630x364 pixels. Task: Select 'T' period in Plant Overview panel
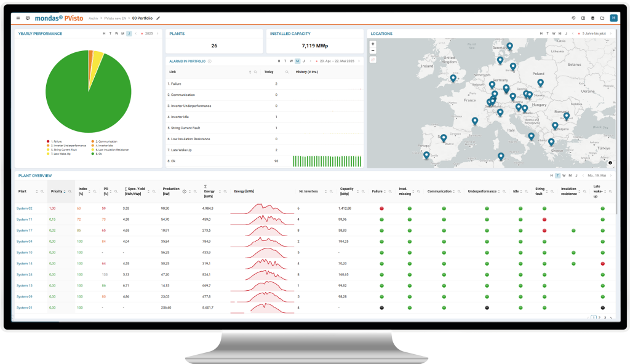point(558,175)
